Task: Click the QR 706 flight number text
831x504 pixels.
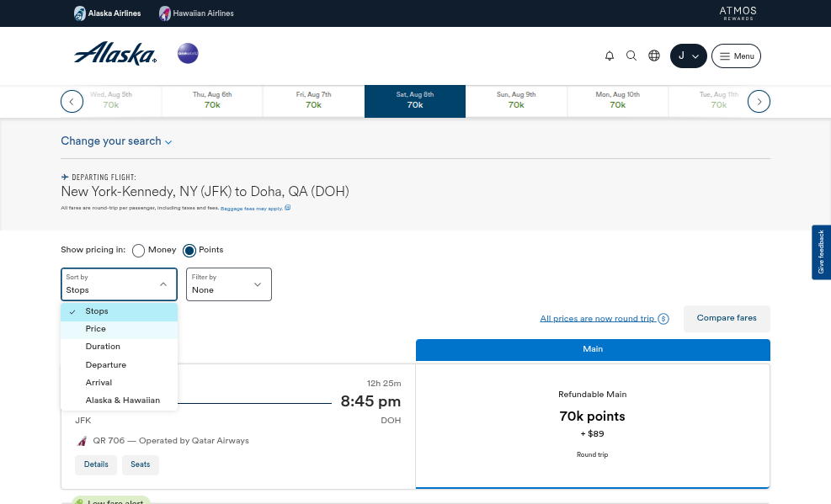Action: click(x=109, y=440)
